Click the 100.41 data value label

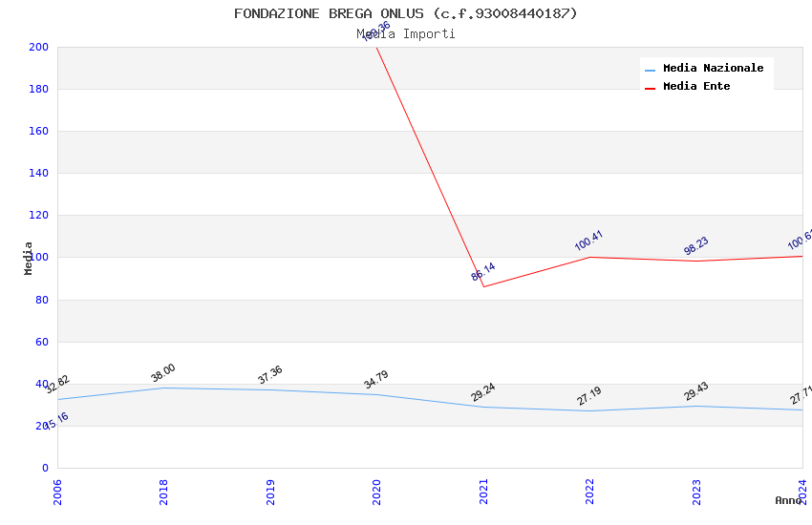[588, 240]
